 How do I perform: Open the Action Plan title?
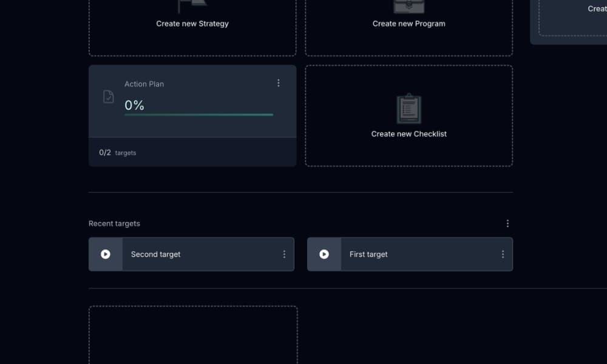click(144, 84)
